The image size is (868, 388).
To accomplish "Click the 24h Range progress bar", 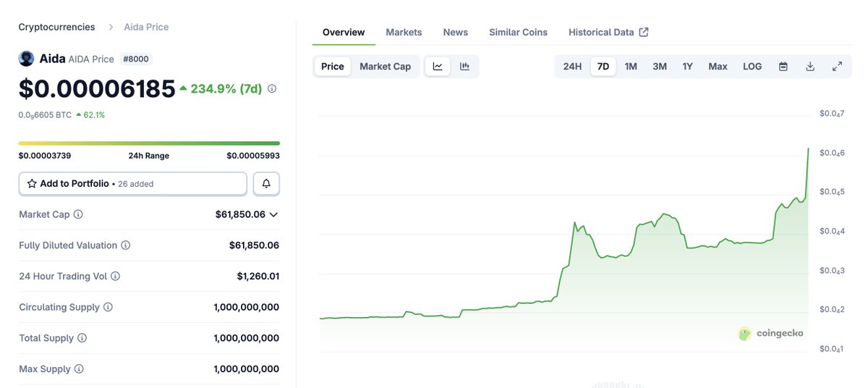I will (149, 143).
